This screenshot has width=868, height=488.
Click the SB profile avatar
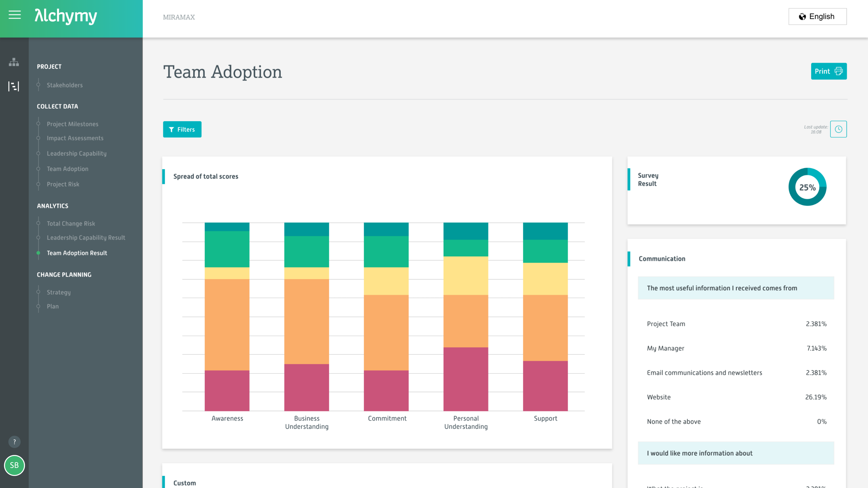click(x=14, y=466)
